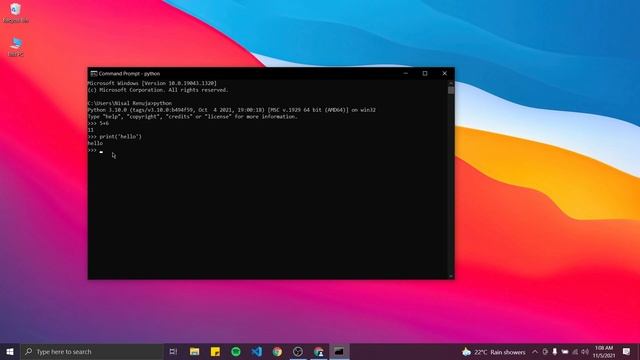This screenshot has width=640, height=360.
Task: Launch File Explorer from the taskbar
Action: pos(194,351)
